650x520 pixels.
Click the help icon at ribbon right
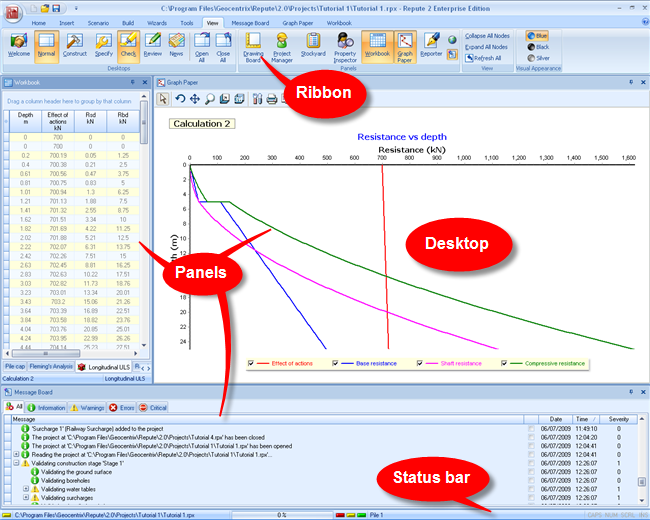coord(645,22)
